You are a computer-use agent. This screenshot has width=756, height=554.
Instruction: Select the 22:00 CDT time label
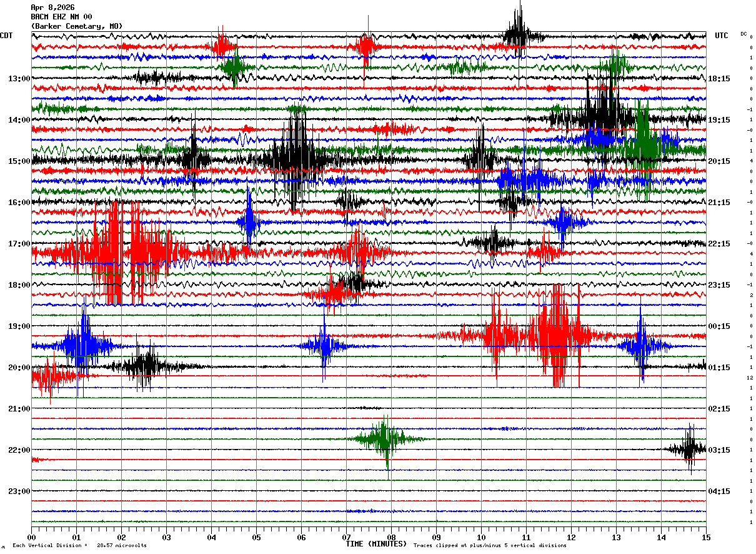[x=19, y=450]
